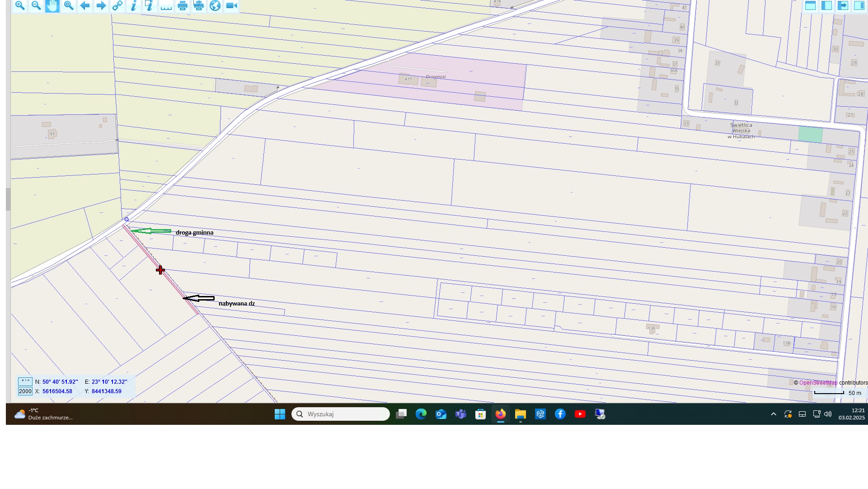Click the 2000 coordinate system button
Viewport: 868px width, 489px height.
click(25, 391)
